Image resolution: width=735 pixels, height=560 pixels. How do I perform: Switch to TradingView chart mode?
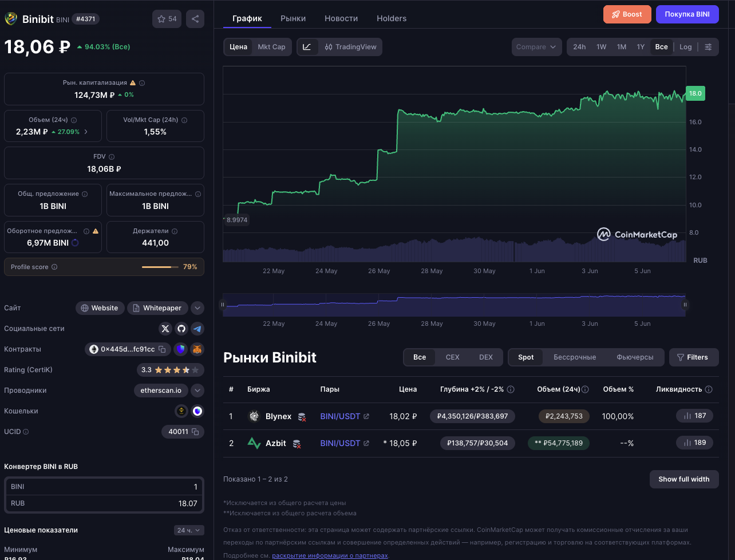pos(350,47)
